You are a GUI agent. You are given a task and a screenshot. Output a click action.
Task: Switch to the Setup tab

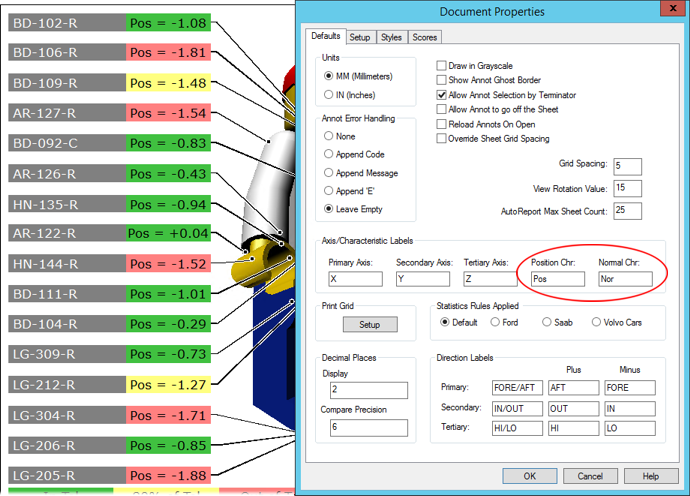point(360,37)
